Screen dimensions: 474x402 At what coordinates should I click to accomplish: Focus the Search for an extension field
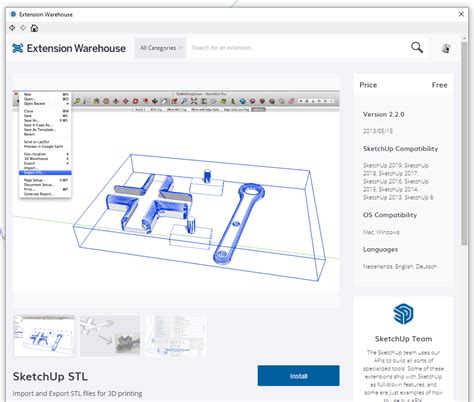(x=297, y=48)
